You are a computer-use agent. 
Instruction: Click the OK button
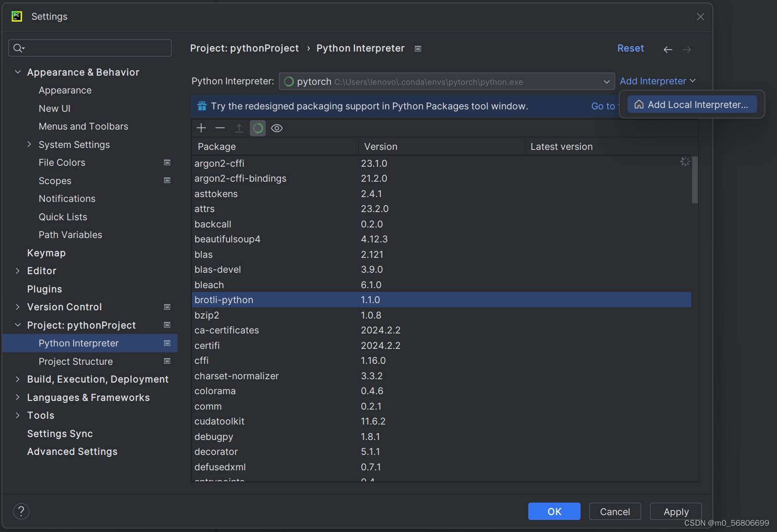tap(554, 511)
